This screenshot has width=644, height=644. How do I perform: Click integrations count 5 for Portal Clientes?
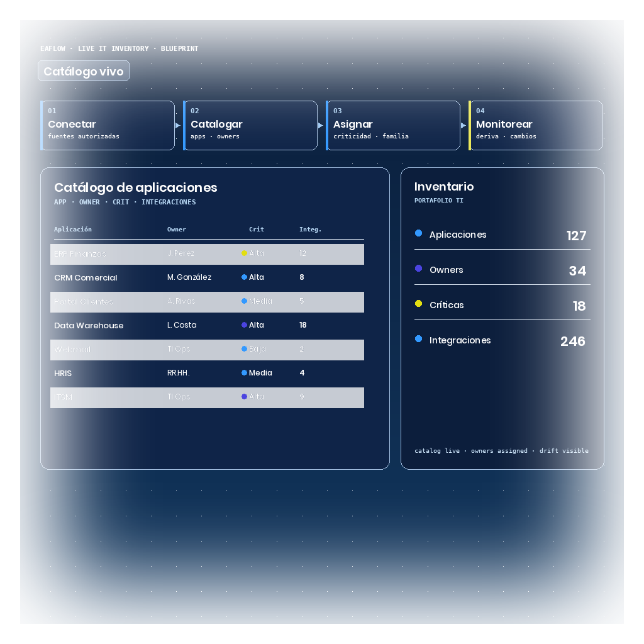tap(302, 301)
